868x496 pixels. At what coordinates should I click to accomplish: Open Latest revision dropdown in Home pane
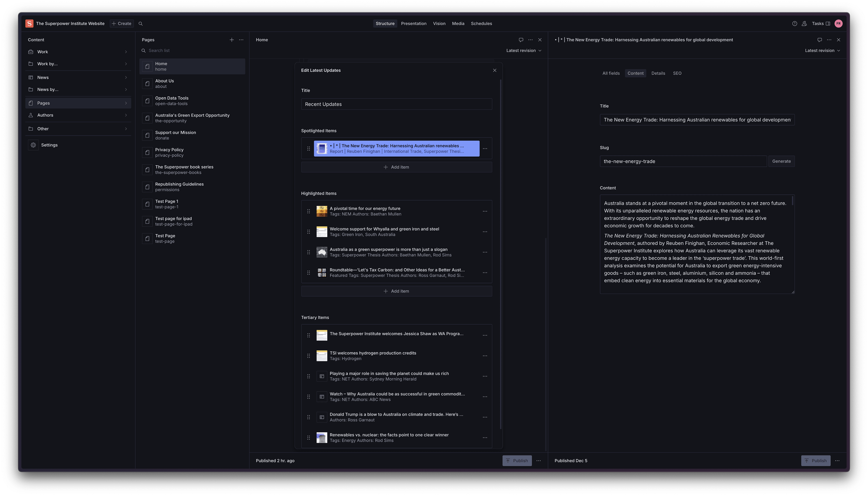pyautogui.click(x=524, y=50)
